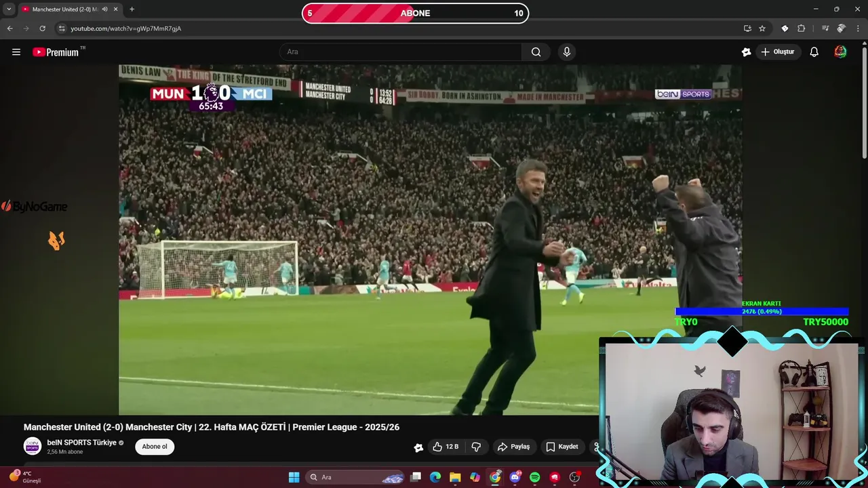Screen dimensions: 868x488
Task: Click the video player area
Action: point(430,239)
